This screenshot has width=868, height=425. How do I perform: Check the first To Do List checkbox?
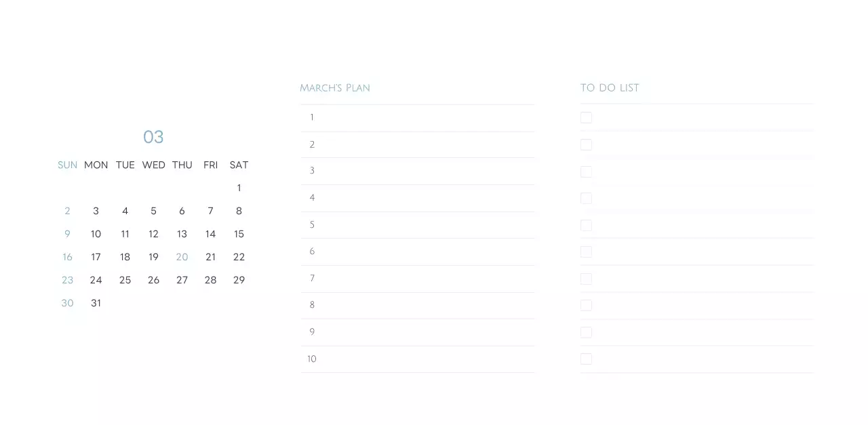click(x=586, y=118)
